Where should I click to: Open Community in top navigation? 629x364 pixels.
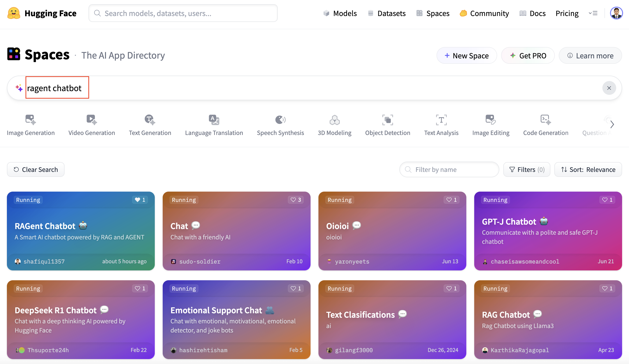(x=484, y=13)
